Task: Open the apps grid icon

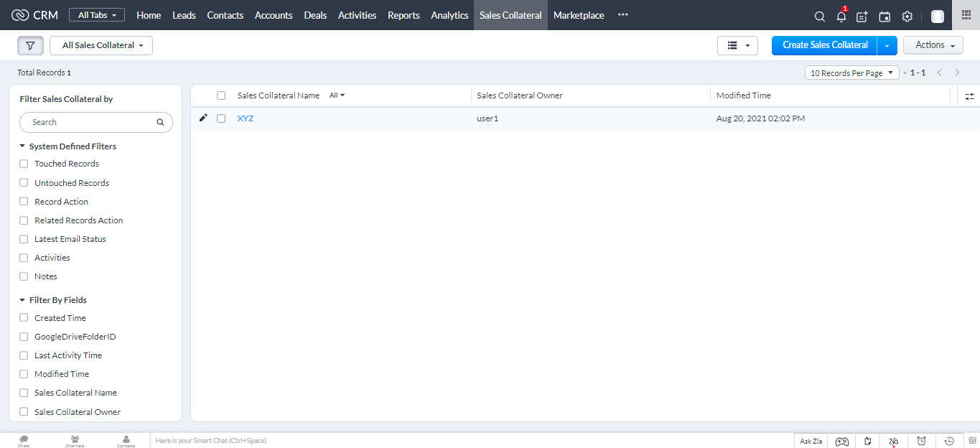Action: tap(966, 15)
